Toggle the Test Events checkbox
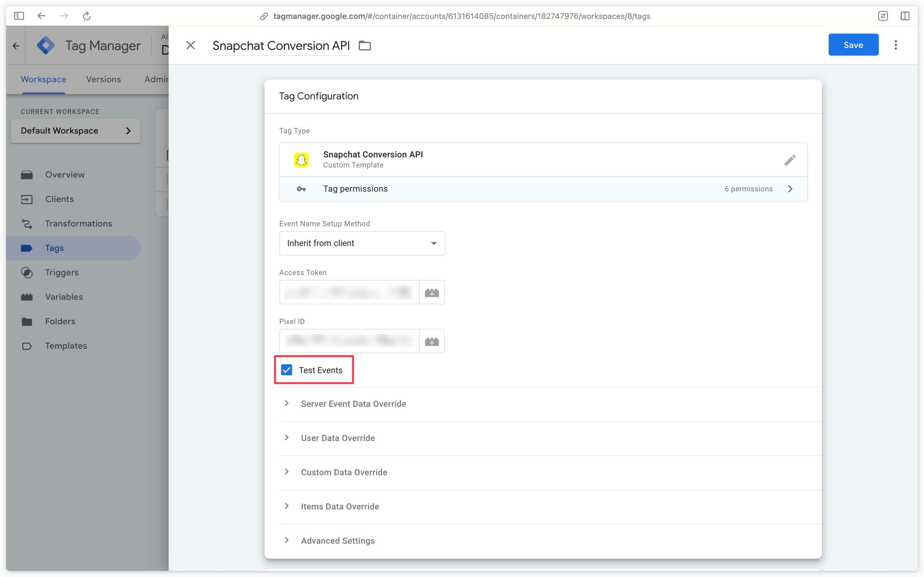924x577 pixels. pos(287,369)
